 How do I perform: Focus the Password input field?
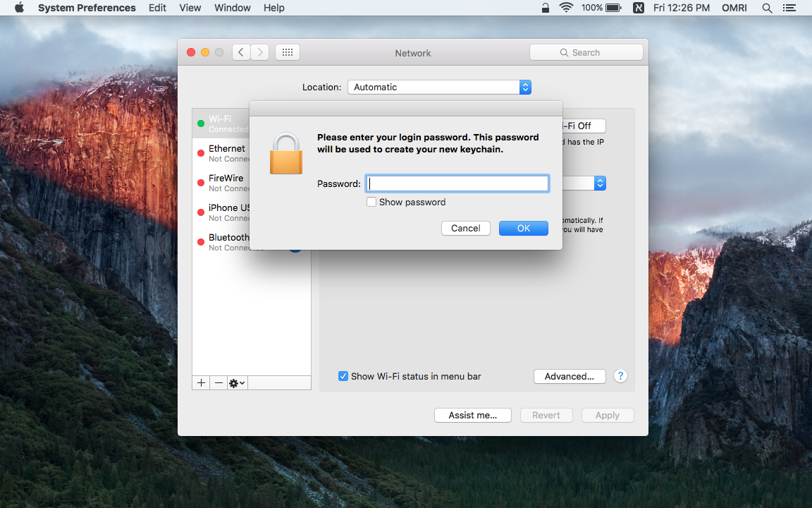pos(457,183)
